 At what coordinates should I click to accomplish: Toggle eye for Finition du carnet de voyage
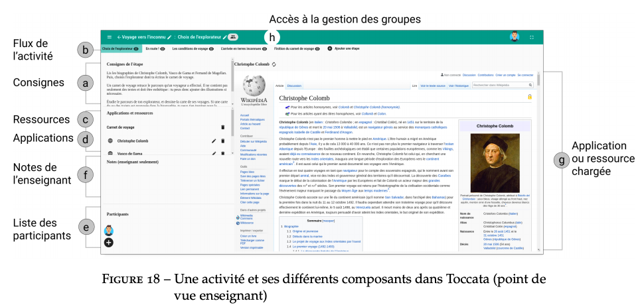point(317,48)
